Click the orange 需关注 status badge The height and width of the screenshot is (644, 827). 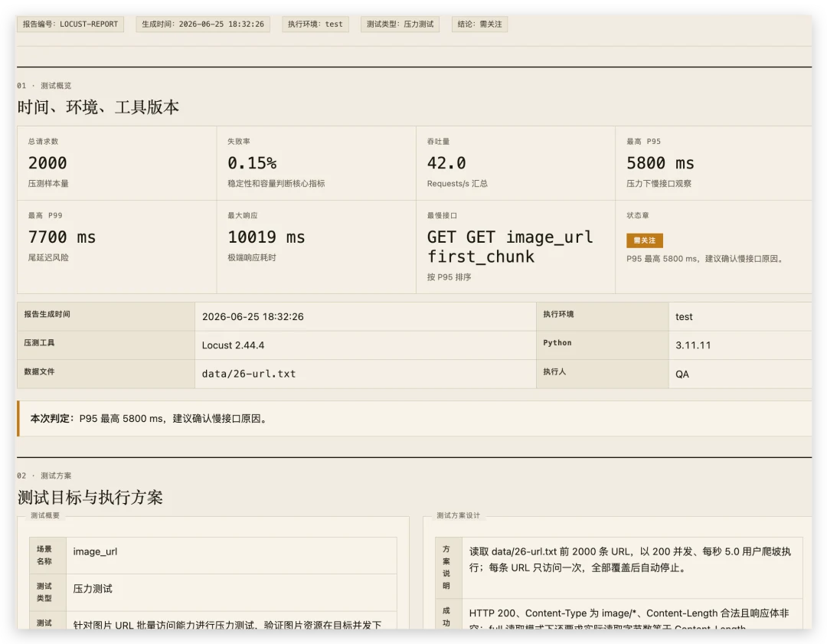pos(645,240)
